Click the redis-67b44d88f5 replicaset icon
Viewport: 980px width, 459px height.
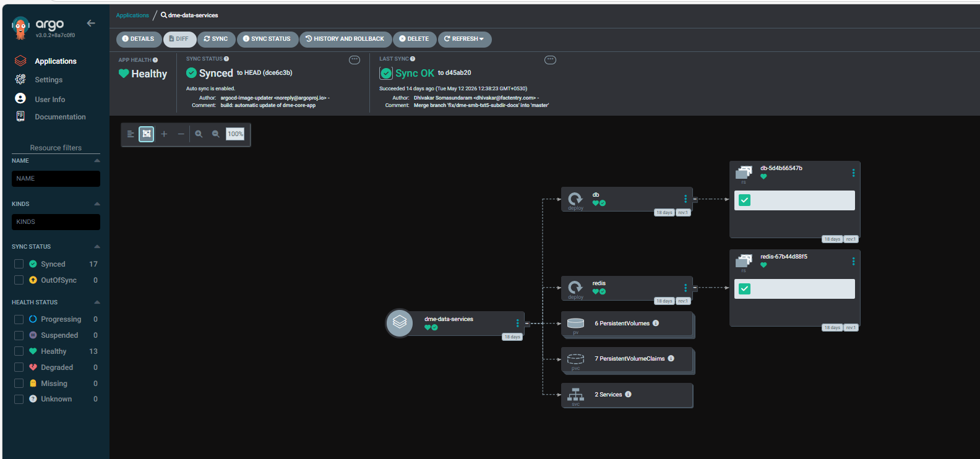[744, 260]
